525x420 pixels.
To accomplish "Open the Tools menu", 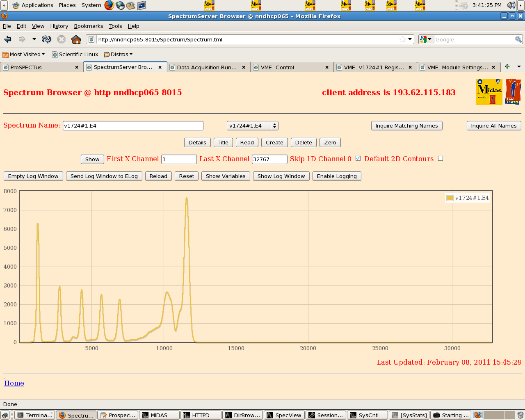I will pos(116,26).
